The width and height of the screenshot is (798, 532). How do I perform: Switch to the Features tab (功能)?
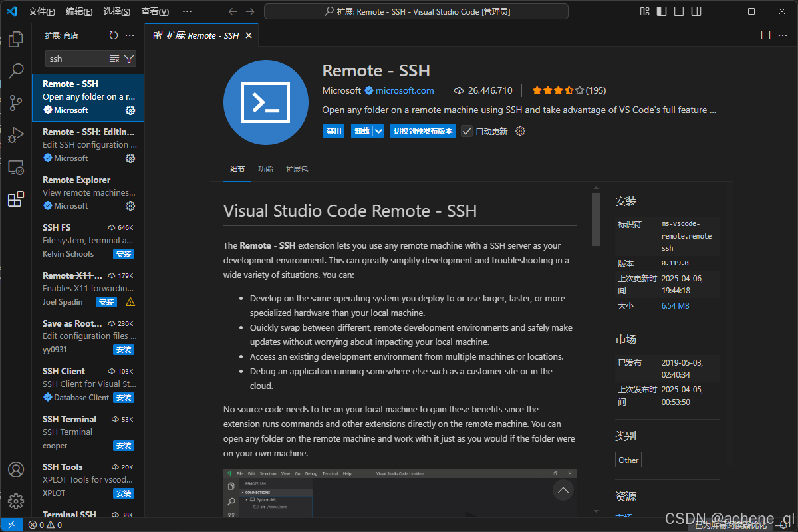(x=265, y=169)
